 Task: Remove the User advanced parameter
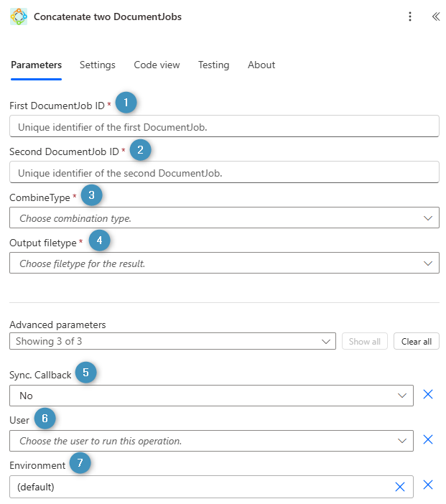pyautogui.click(x=428, y=439)
